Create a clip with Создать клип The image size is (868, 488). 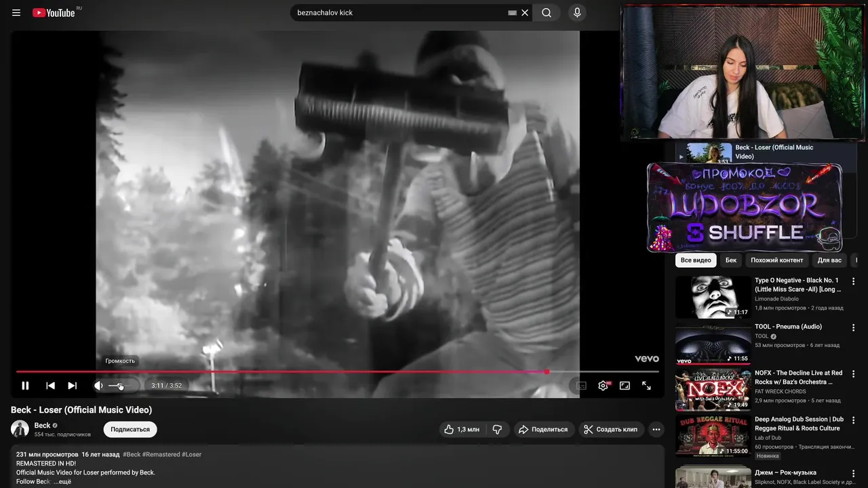click(611, 429)
